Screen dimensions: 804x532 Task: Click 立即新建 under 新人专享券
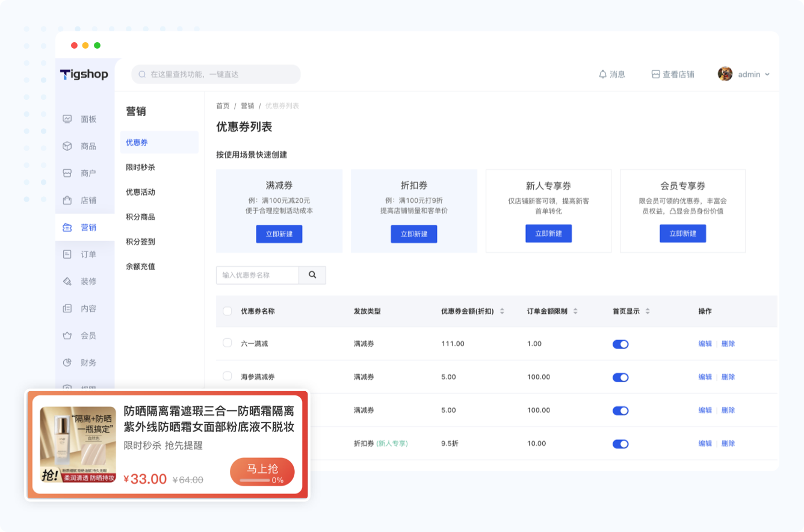[x=549, y=234]
